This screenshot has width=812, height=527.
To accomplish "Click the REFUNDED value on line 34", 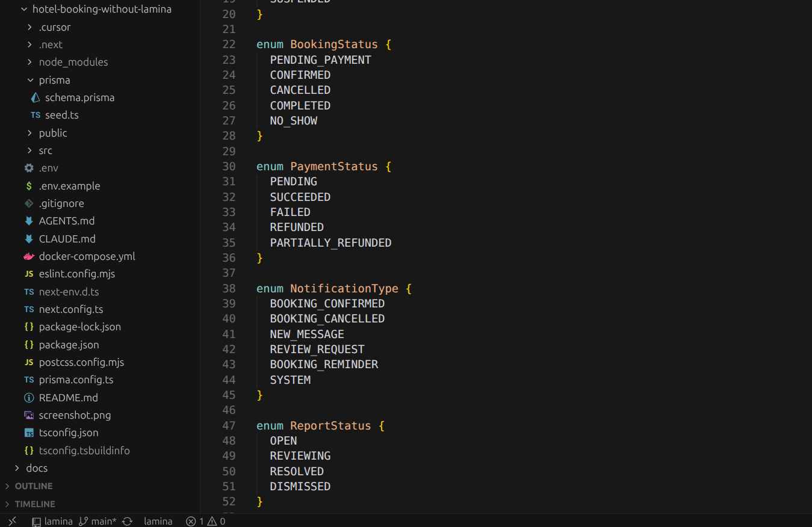I will point(297,227).
